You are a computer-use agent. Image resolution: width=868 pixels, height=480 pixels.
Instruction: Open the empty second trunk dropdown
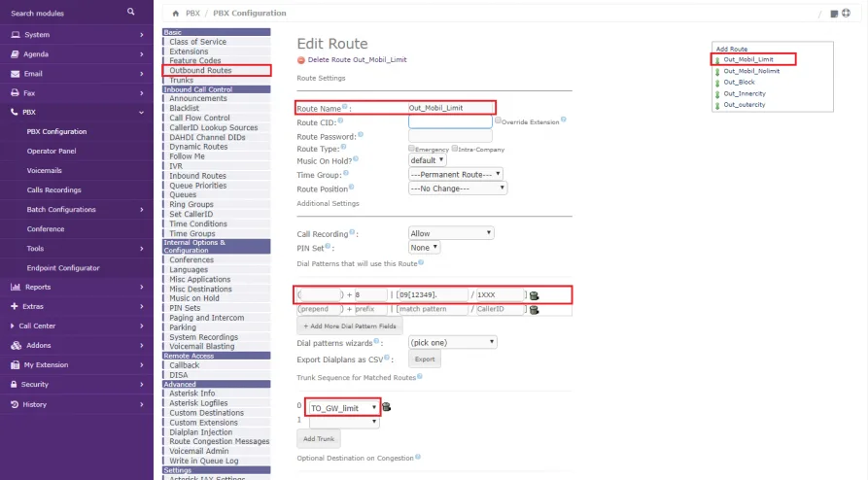coord(344,422)
